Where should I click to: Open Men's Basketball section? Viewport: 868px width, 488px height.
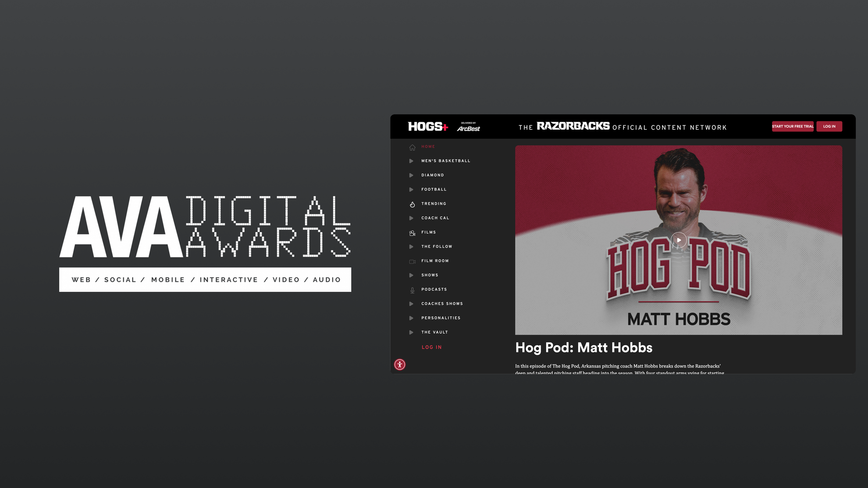point(445,161)
